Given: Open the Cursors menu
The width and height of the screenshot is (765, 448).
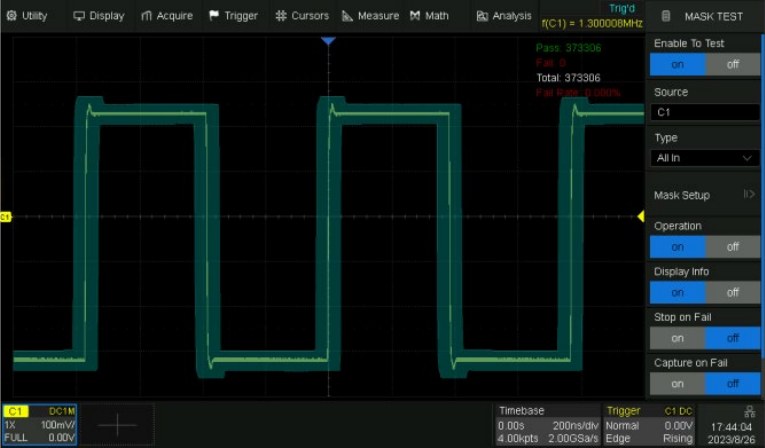Looking at the screenshot, I should [302, 16].
